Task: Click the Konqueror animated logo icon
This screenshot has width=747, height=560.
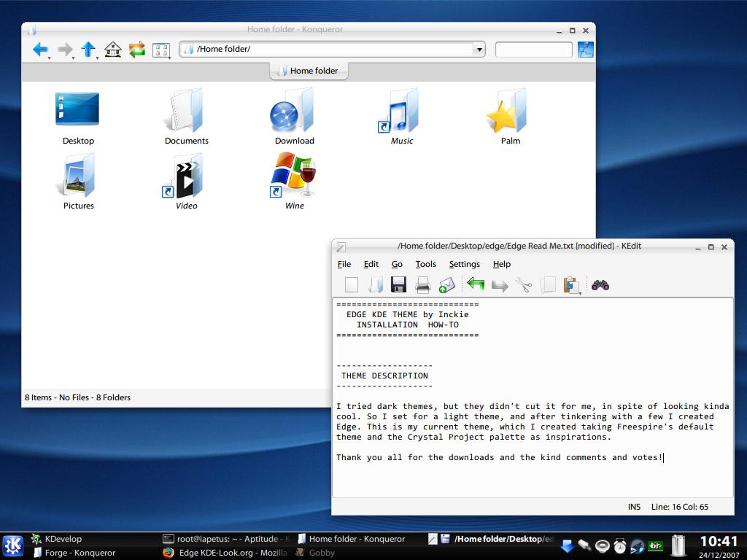Action: (x=586, y=50)
